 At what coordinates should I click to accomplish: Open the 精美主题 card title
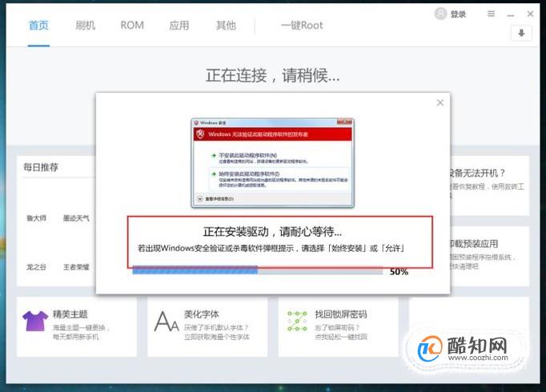pos(70,314)
